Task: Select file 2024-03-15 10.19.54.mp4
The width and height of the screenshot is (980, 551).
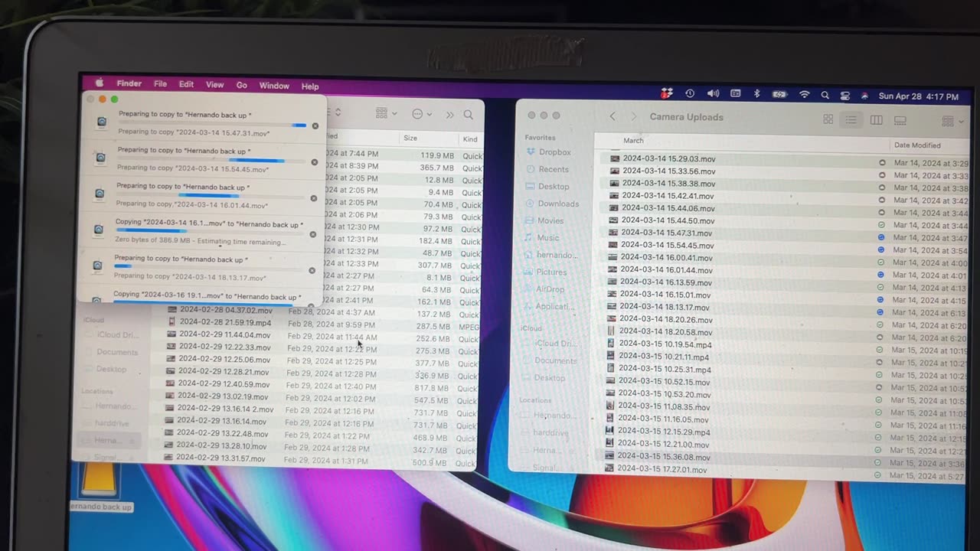Action: (x=665, y=344)
